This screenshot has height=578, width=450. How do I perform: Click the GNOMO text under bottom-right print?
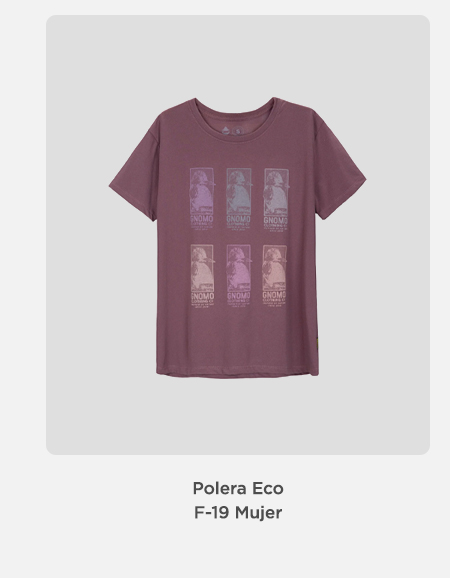point(274,295)
